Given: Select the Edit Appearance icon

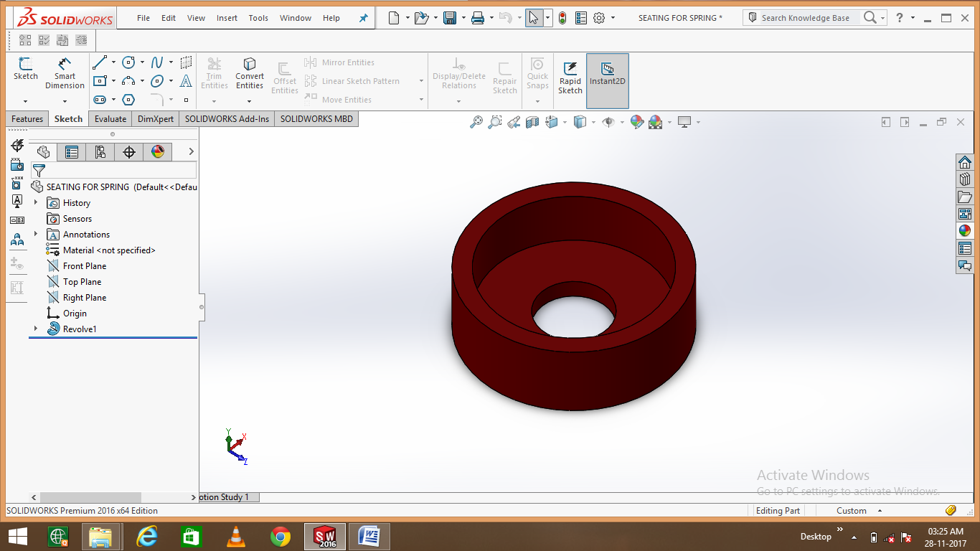Looking at the screenshot, I should pyautogui.click(x=636, y=122).
